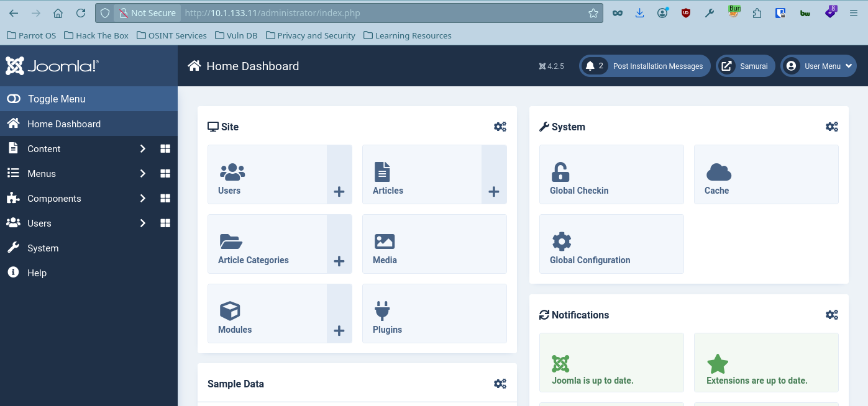Open Post Installation Messages
This screenshot has height=406, width=868.
point(645,66)
